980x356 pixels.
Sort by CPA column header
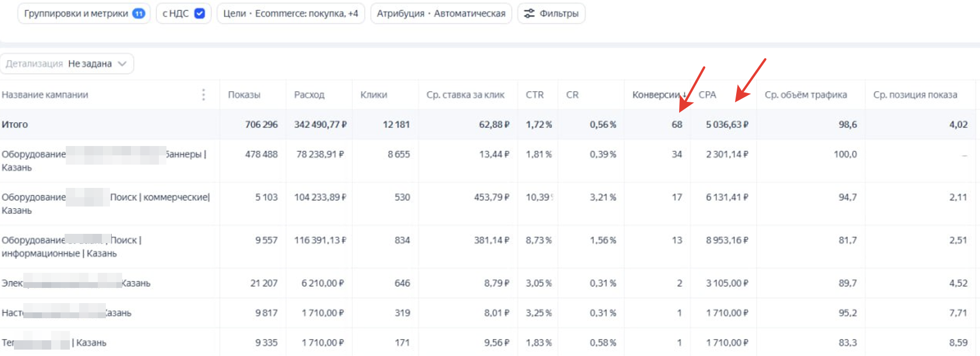point(707,95)
